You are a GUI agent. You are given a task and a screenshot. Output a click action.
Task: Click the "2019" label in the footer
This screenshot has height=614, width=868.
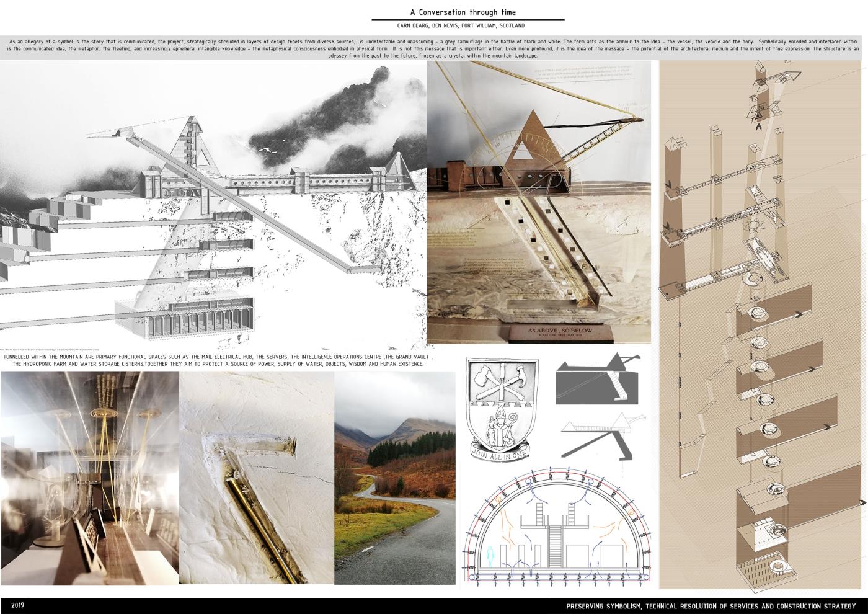[17, 605]
